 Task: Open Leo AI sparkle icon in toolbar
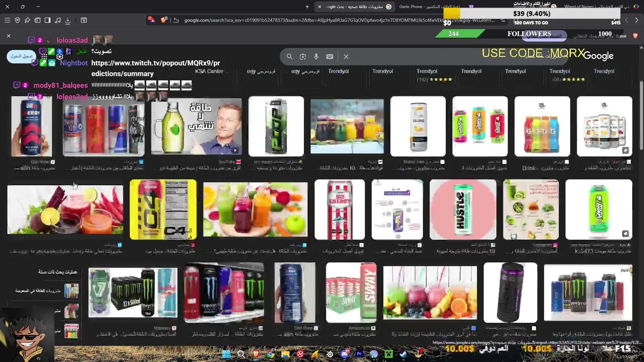[x=27, y=20]
